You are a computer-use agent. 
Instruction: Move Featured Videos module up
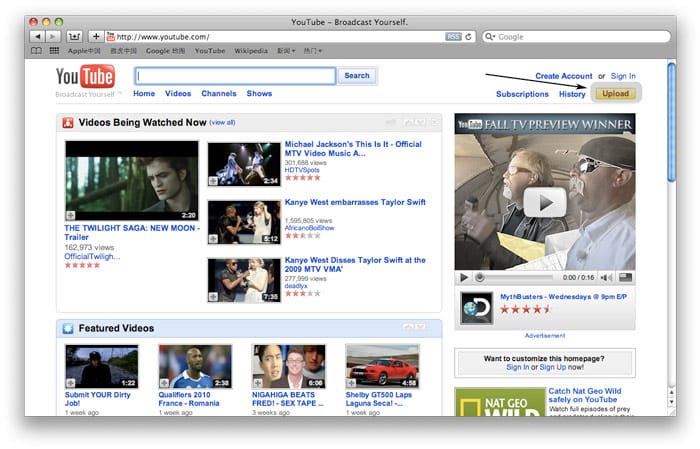(408, 327)
